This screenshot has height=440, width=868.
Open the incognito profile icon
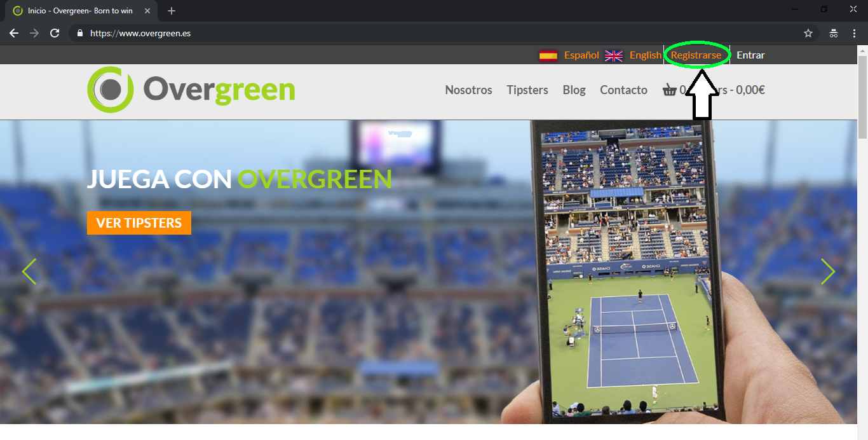coord(834,33)
